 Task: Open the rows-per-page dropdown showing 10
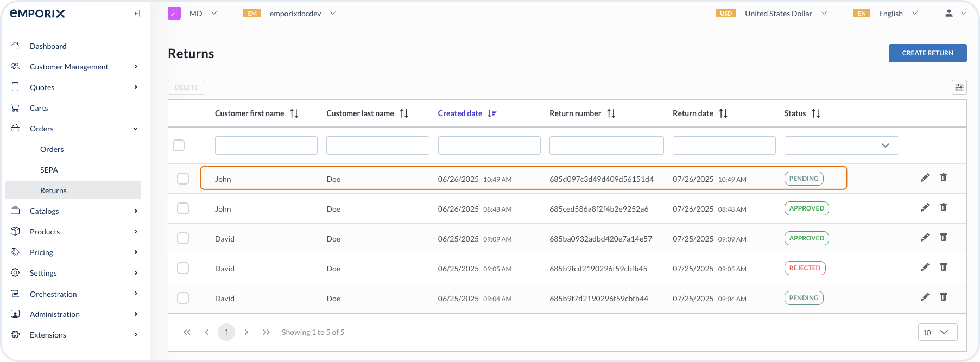coord(937,332)
